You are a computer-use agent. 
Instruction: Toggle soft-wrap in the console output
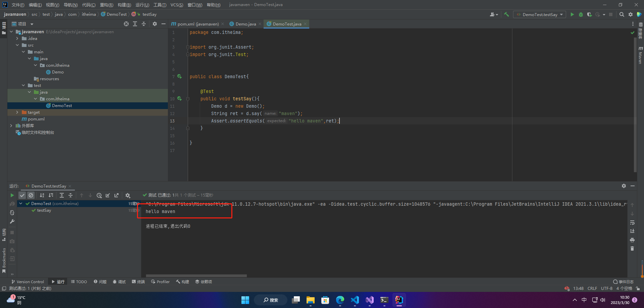click(632, 222)
